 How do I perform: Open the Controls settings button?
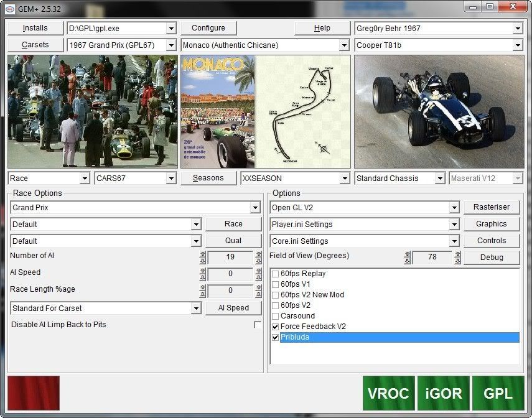(x=492, y=241)
